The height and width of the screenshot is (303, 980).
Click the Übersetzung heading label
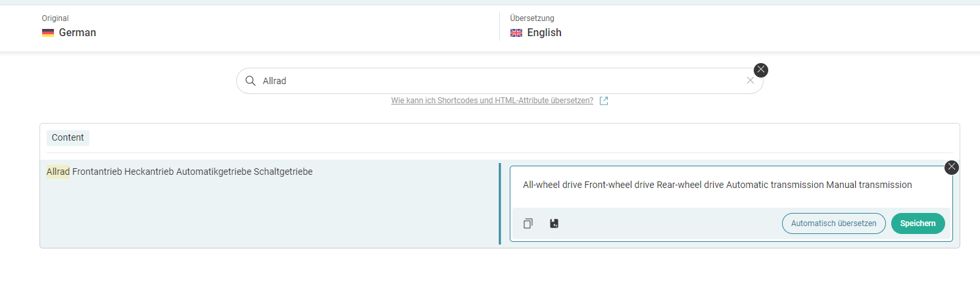[x=532, y=18]
